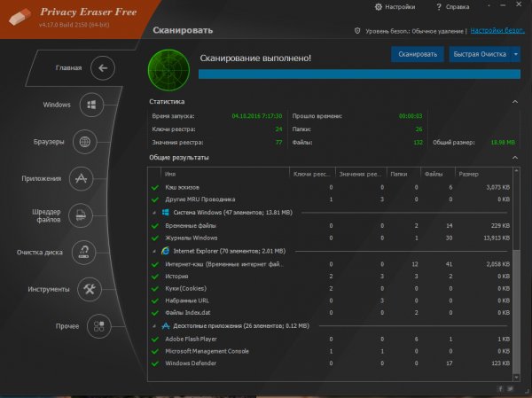
Task: Uncheck the Windows Defender checkmark
Action: pos(155,363)
